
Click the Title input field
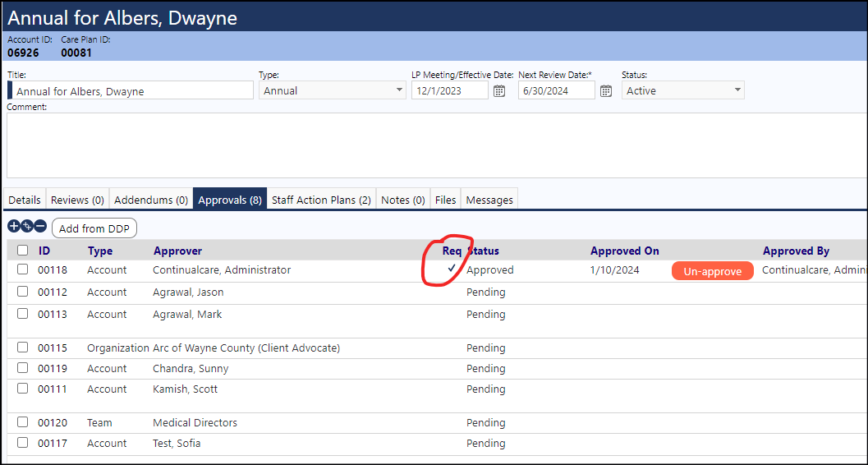click(131, 91)
